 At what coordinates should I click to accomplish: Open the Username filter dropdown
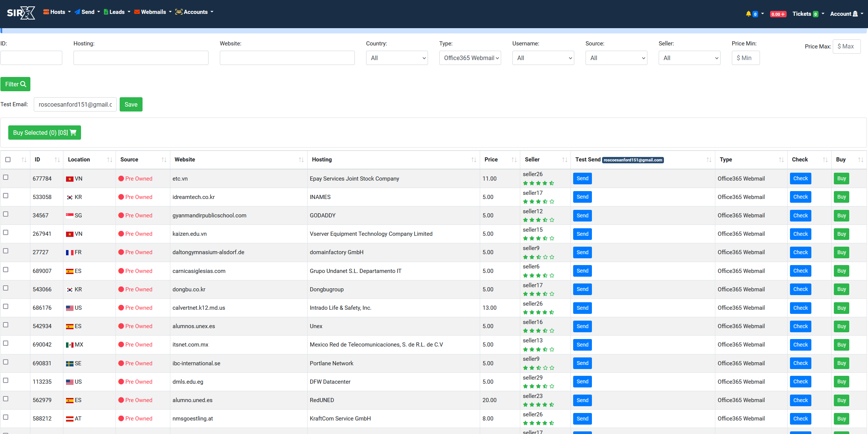click(x=543, y=58)
